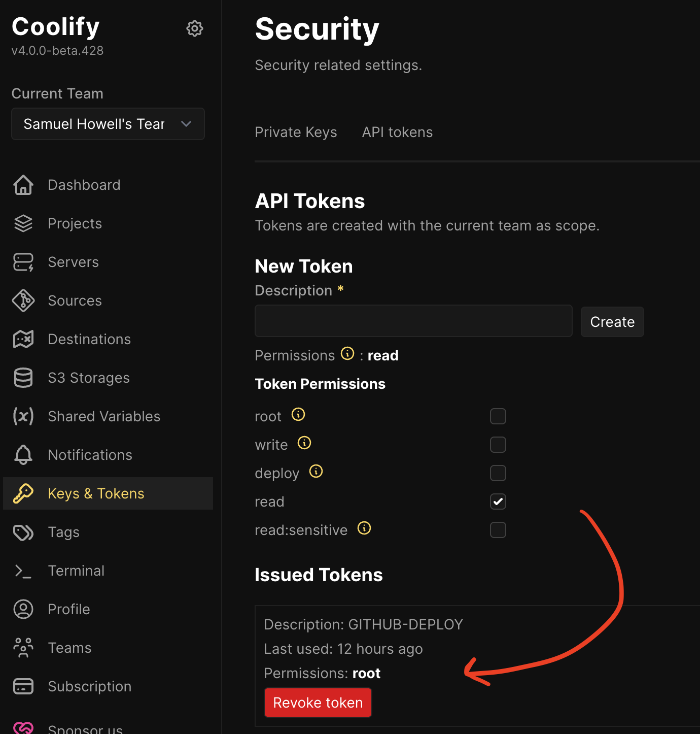Click the Shared Variables (x) icon
Image resolution: width=700 pixels, height=734 pixels.
[x=23, y=416]
